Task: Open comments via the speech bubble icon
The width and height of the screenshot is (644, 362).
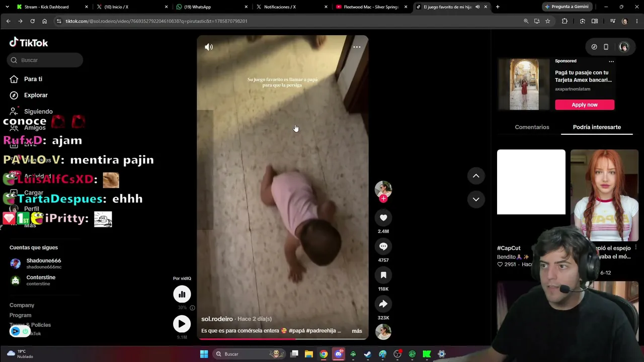Action: pos(383,246)
